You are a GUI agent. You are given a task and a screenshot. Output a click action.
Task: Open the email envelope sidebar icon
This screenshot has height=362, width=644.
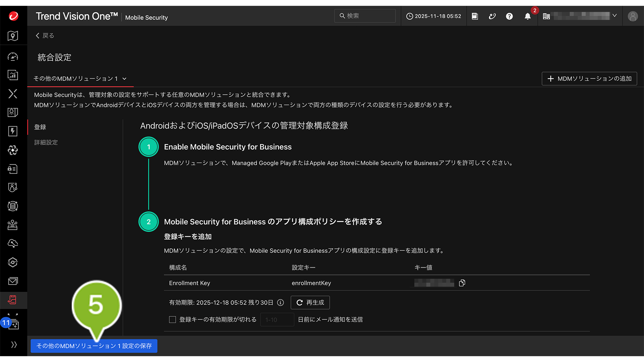point(13,281)
